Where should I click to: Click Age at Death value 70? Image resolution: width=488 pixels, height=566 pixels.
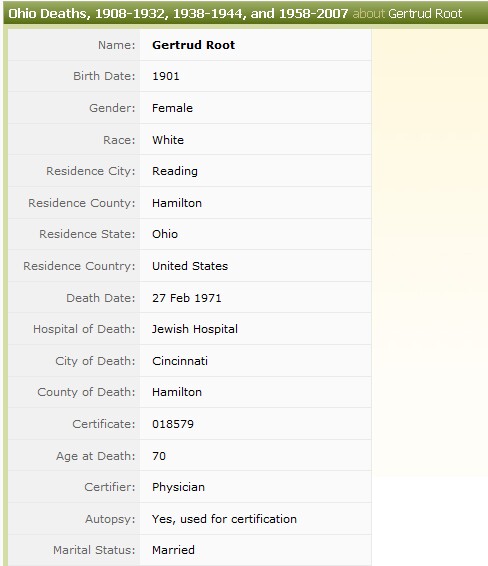159,456
